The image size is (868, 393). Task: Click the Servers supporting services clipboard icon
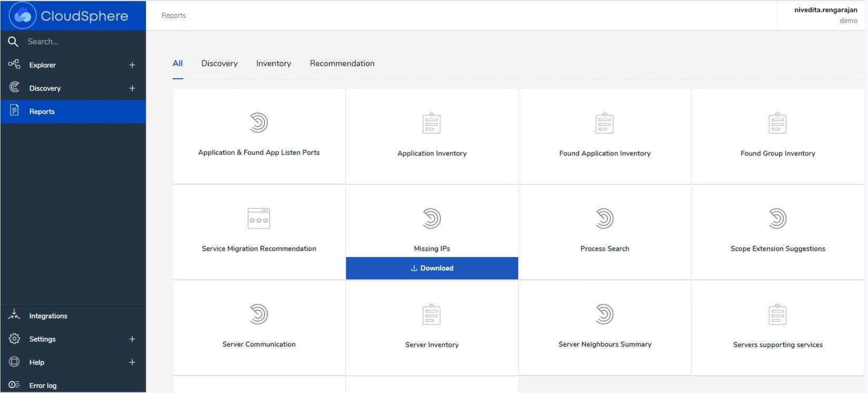click(778, 315)
